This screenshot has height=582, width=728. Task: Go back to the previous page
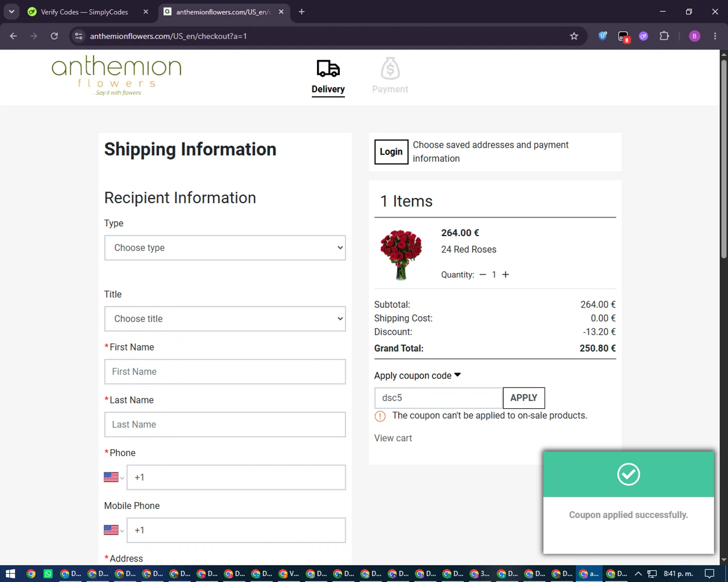(x=14, y=36)
